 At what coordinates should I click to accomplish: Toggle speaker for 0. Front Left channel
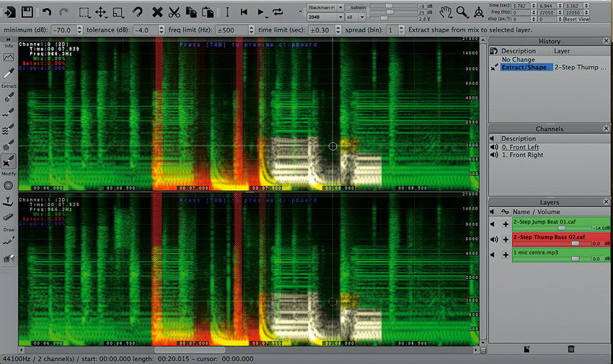click(x=494, y=147)
